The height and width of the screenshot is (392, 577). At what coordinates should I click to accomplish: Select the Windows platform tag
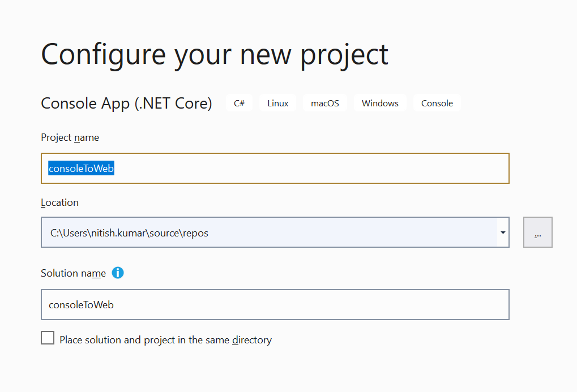pyautogui.click(x=379, y=102)
